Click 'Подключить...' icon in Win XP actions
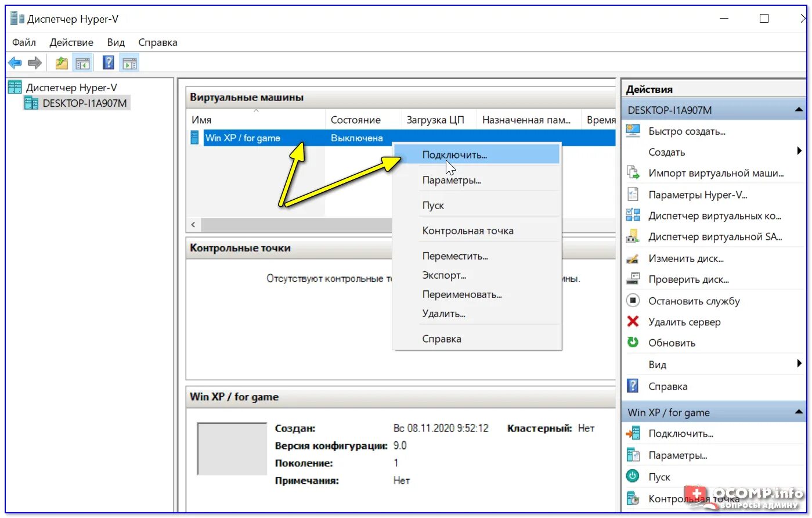The height and width of the screenshot is (518, 812). (633, 433)
